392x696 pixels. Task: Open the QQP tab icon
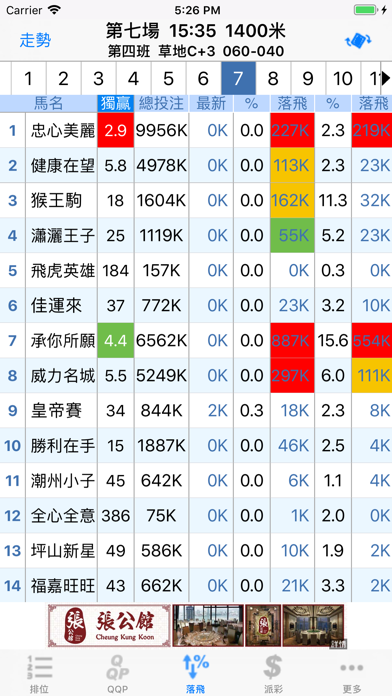click(117, 674)
